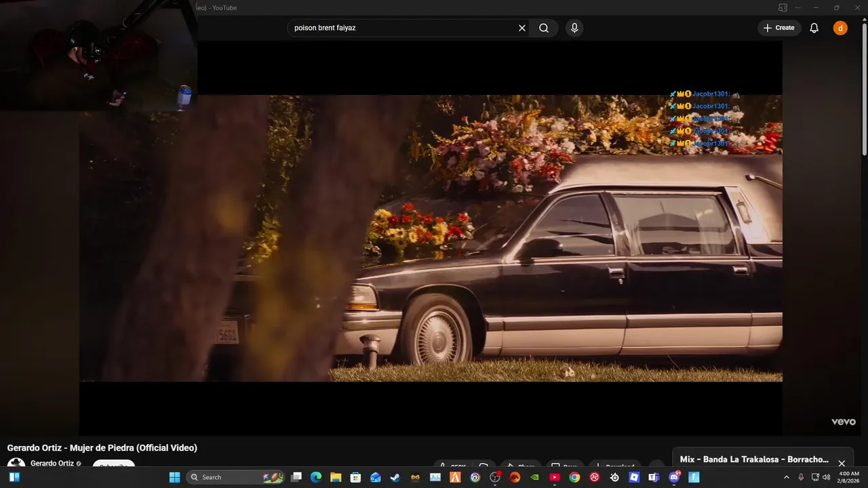Open Microsoft Teams on the taskbar

pos(654,477)
